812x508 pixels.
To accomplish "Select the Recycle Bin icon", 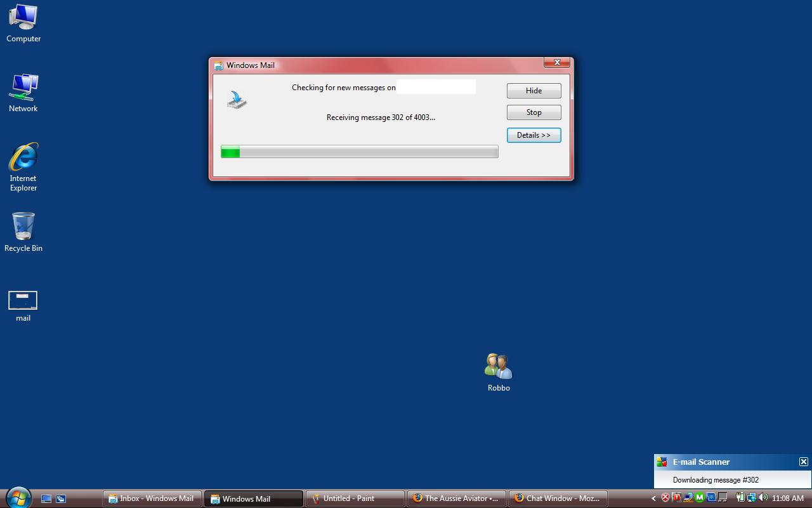I will pos(23,232).
